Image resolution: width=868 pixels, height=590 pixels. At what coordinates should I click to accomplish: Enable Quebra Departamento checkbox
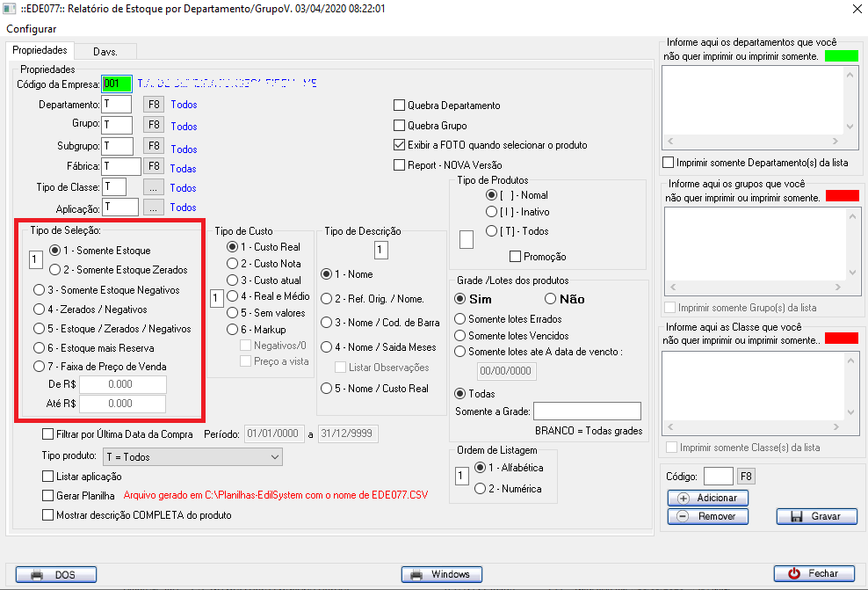point(400,106)
